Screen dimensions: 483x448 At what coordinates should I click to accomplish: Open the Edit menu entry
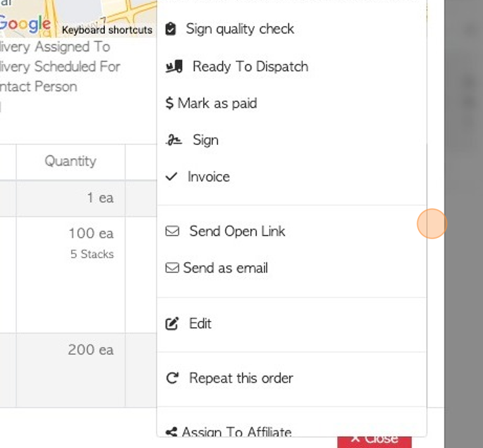coord(200,323)
